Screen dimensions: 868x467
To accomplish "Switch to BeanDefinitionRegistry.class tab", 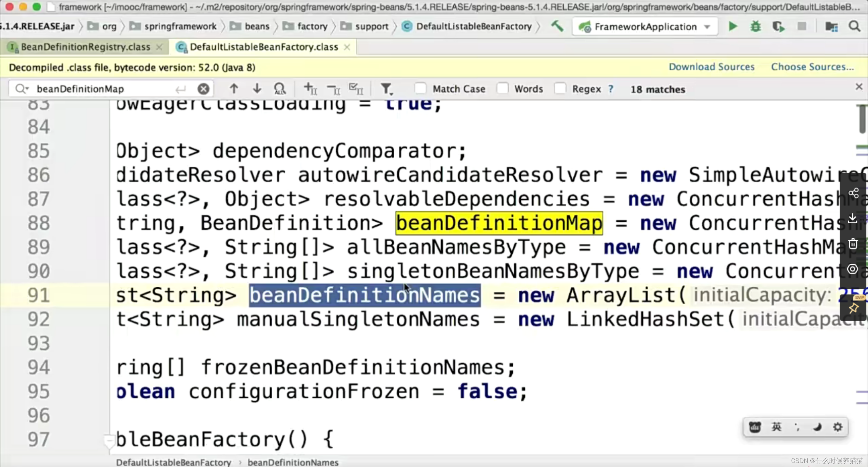I will pyautogui.click(x=85, y=47).
